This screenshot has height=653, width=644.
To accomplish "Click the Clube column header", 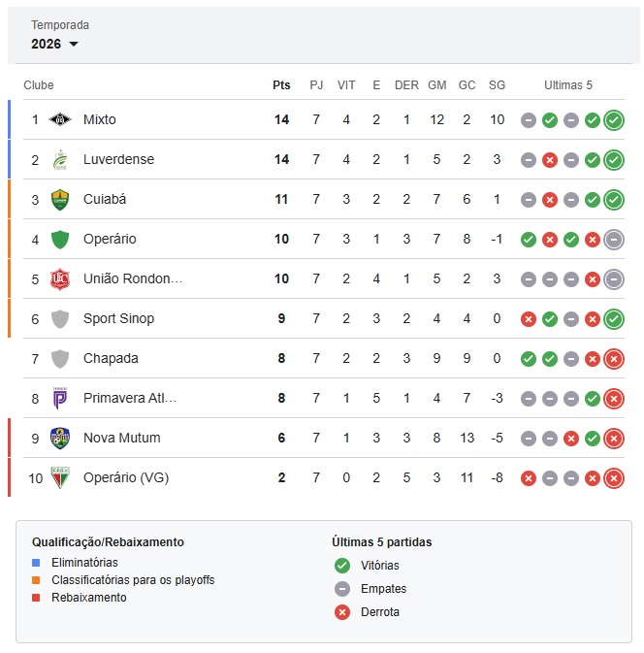I will coord(39,85).
